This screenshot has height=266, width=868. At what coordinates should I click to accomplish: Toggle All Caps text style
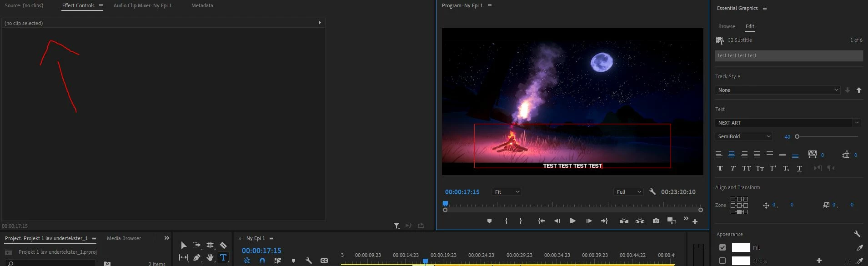[747, 168]
